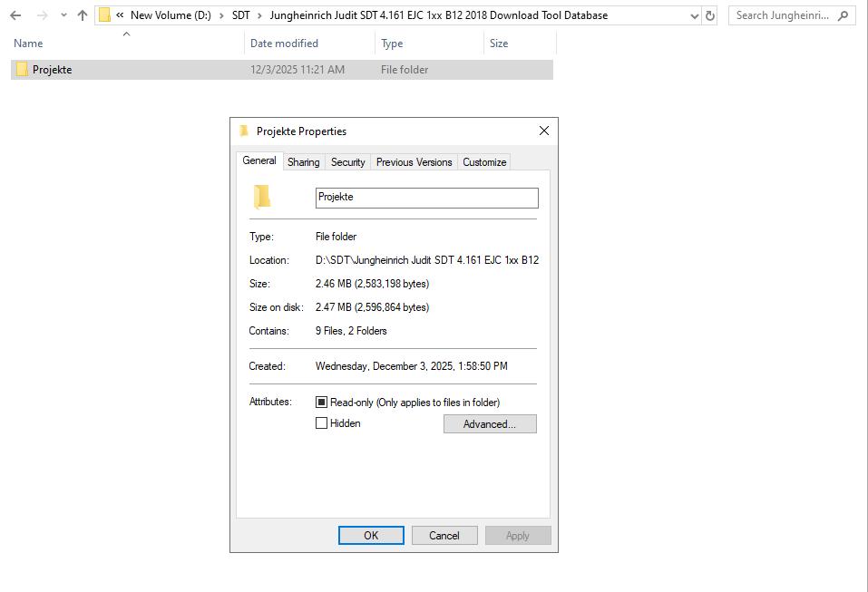This screenshot has height=592, width=868.
Task: Click Created date Wednesday, December 3 value
Action: click(411, 366)
